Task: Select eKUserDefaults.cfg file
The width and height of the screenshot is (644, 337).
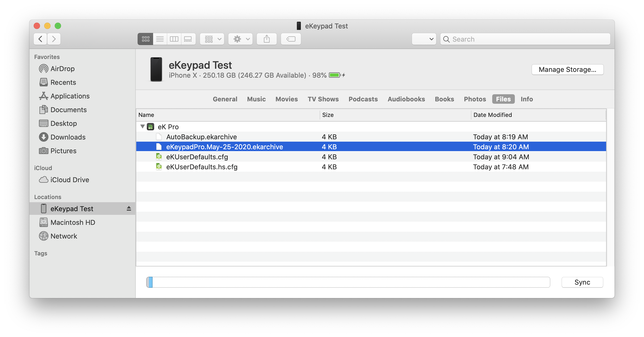Action: point(371,157)
